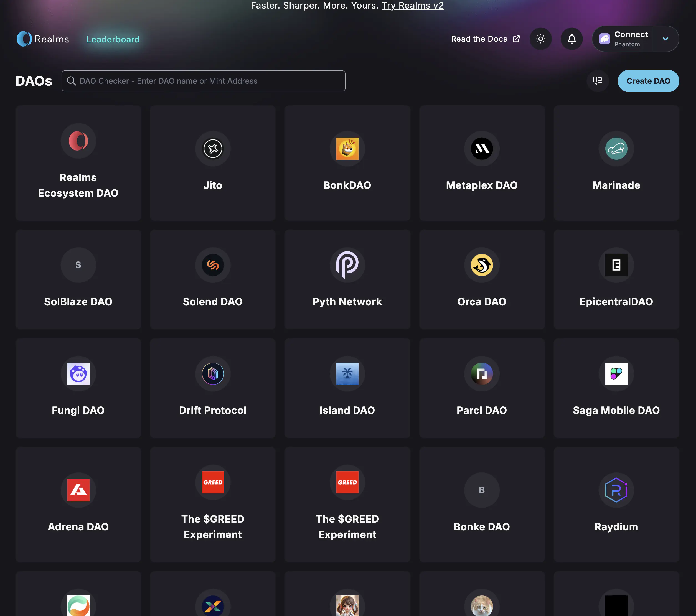
Task: Select the Orca DAO whale icon
Action: [x=481, y=264]
